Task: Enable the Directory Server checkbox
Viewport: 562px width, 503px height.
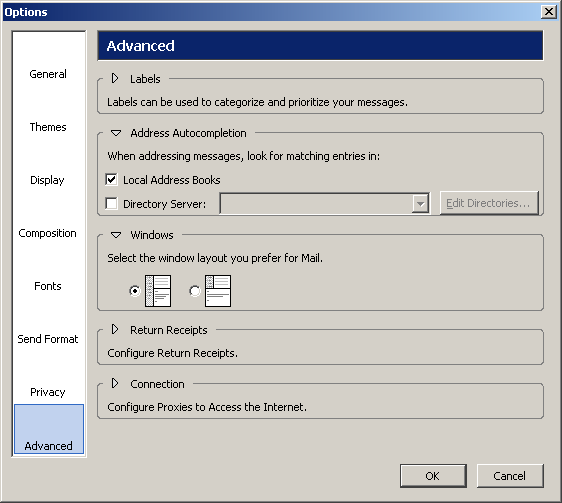Action: click(x=111, y=204)
